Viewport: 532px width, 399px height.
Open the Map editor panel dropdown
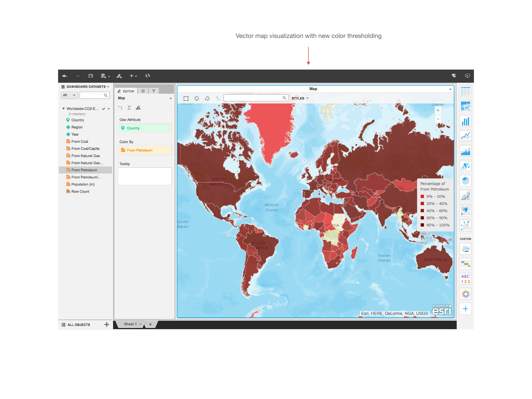171,99
